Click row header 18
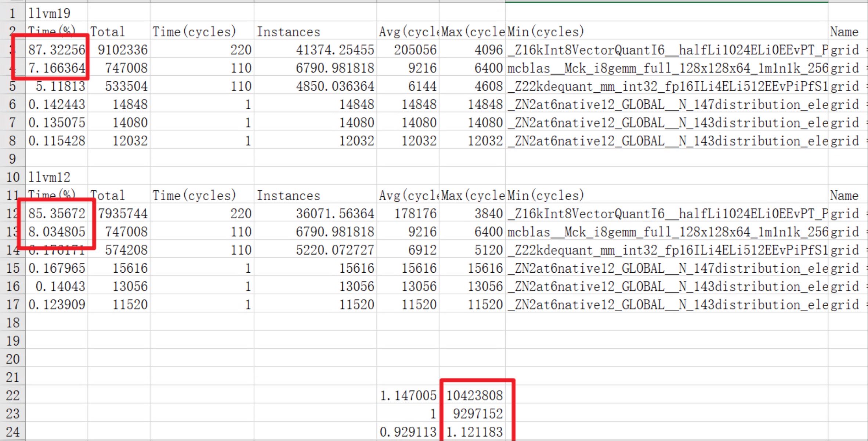The height and width of the screenshot is (441, 868). 12,323
